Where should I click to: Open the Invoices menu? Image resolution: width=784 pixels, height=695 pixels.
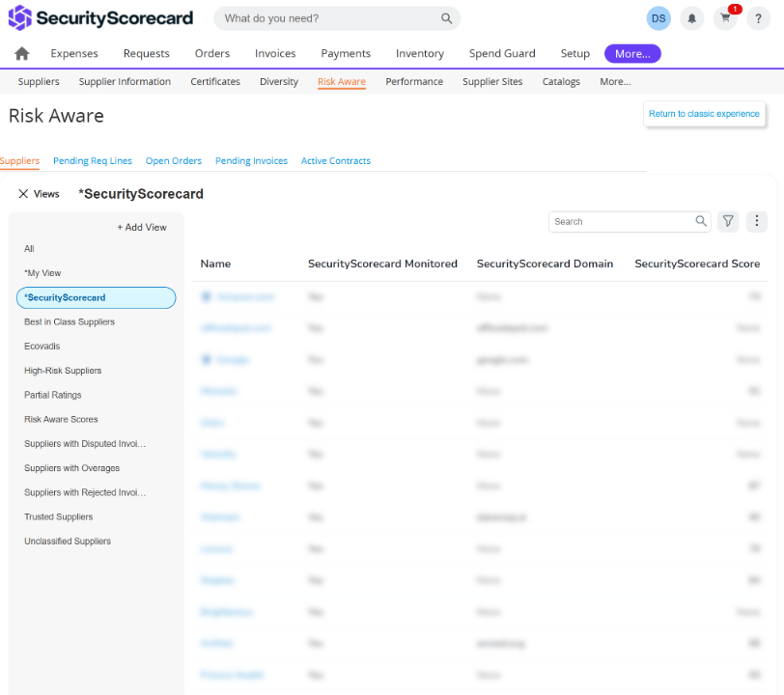tap(275, 53)
